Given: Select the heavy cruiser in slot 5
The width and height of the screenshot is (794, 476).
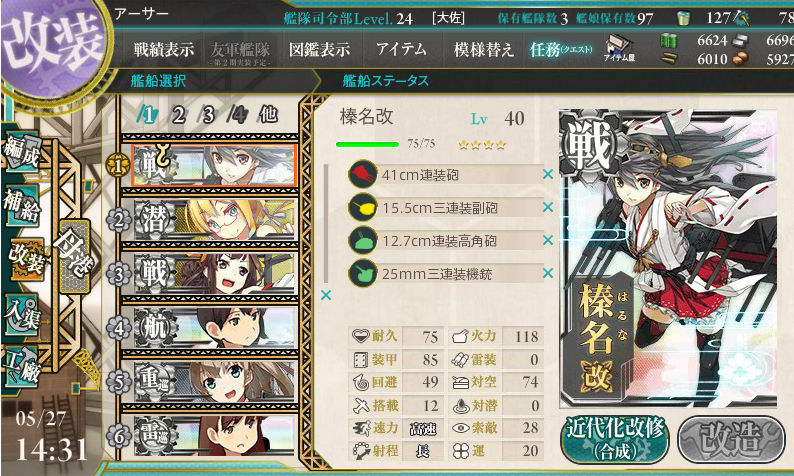Looking at the screenshot, I should 214,381.
